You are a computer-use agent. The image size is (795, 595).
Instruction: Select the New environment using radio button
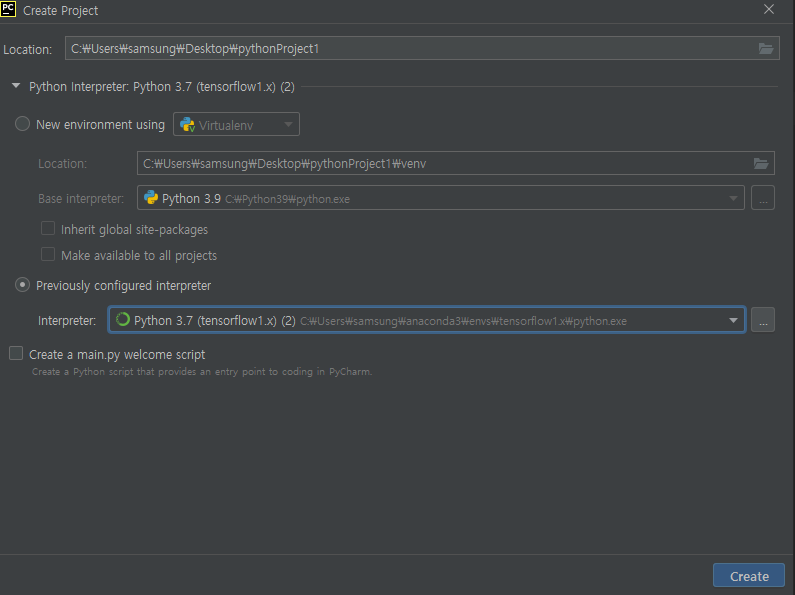[22, 124]
